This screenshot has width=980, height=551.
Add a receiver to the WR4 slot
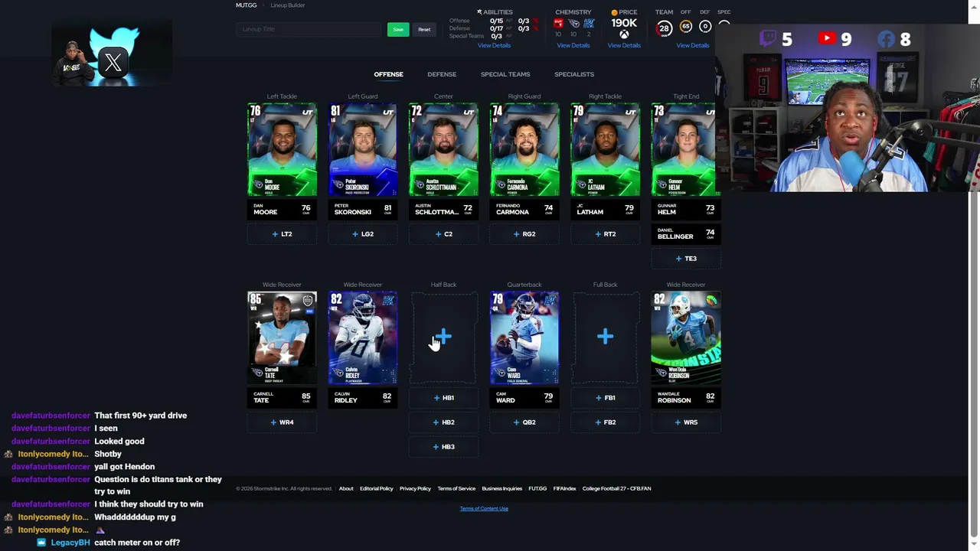pyautogui.click(x=282, y=422)
